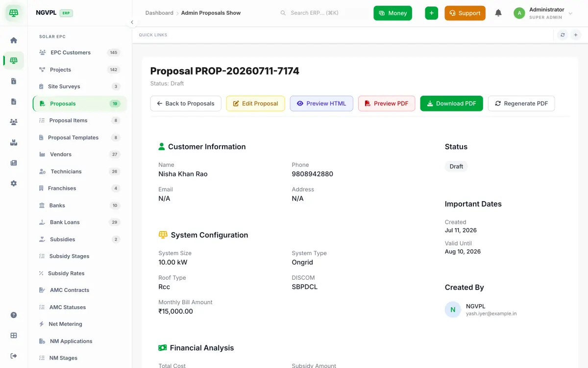Open Franchises menu item

79,188
